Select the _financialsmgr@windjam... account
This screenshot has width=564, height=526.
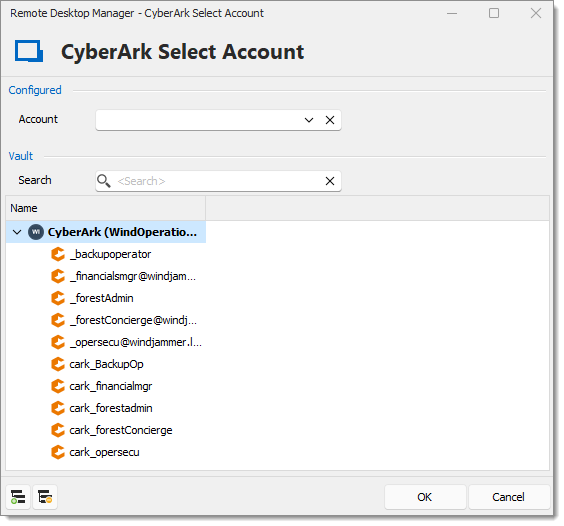pos(133,276)
